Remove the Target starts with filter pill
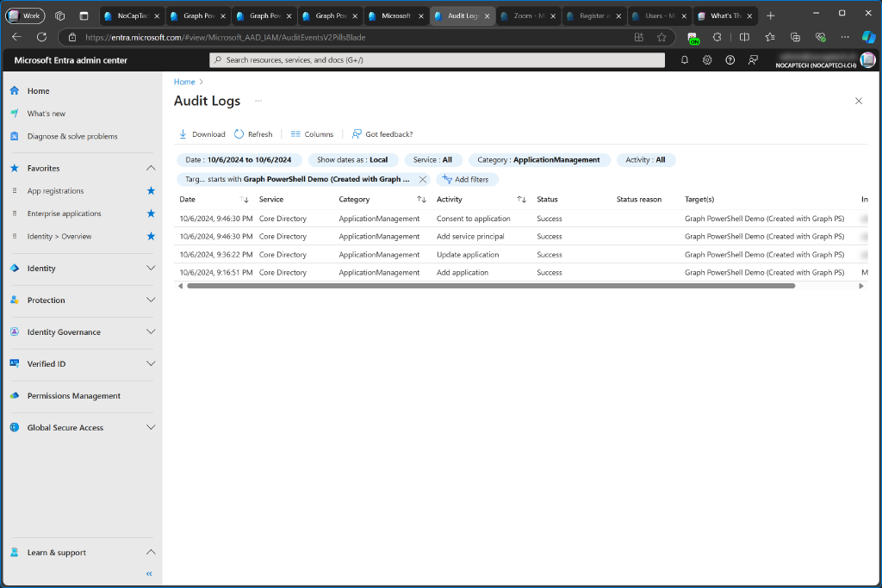882x588 pixels. [x=421, y=179]
